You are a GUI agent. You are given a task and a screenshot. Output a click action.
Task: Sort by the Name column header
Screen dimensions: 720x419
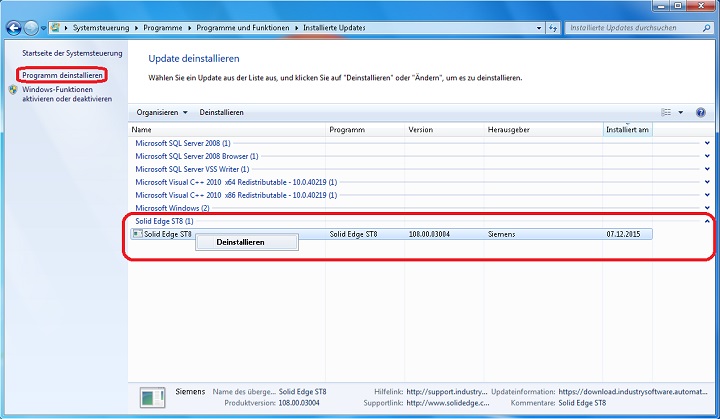pyautogui.click(x=227, y=130)
